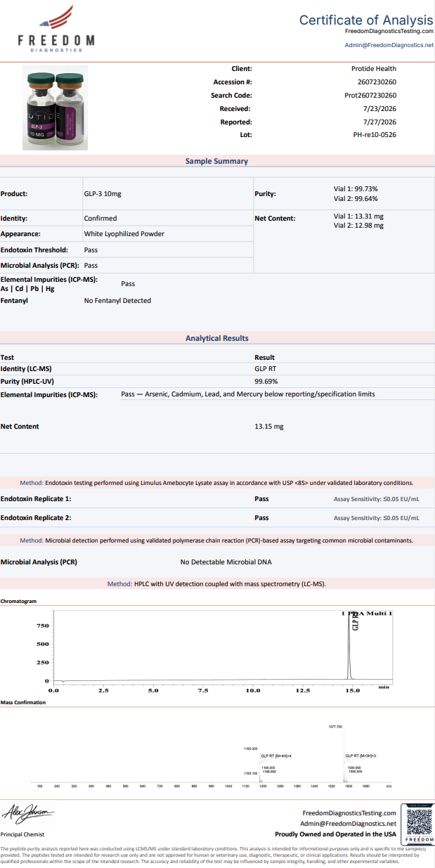Open the product vial photo thumbnail
The height and width of the screenshot is (868, 435).
click(x=55, y=108)
